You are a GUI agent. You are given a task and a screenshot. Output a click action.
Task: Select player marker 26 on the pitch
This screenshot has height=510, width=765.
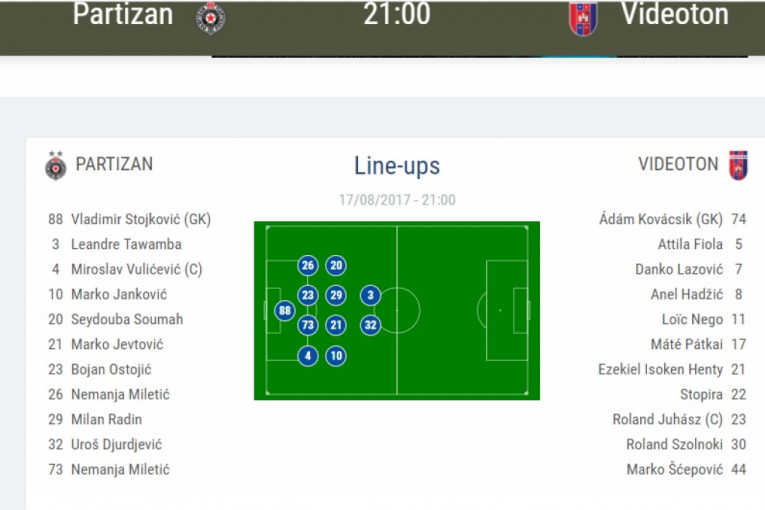point(308,266)
